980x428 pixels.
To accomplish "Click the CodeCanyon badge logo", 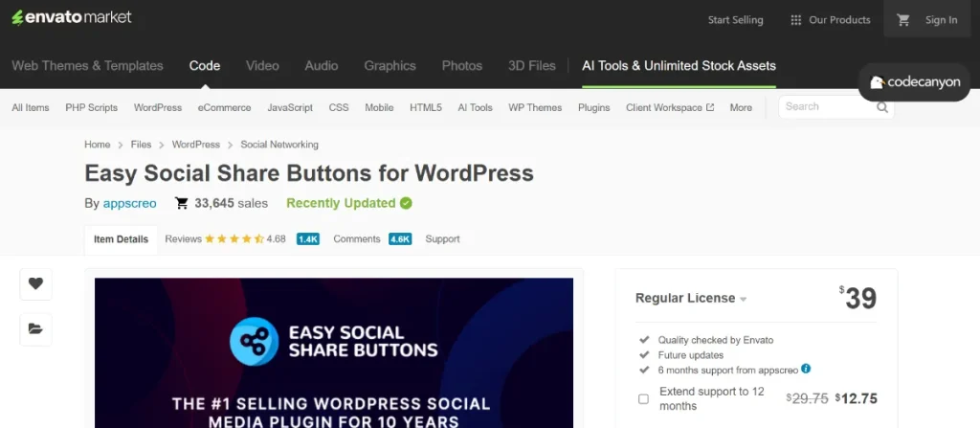I will pos(914,82).
